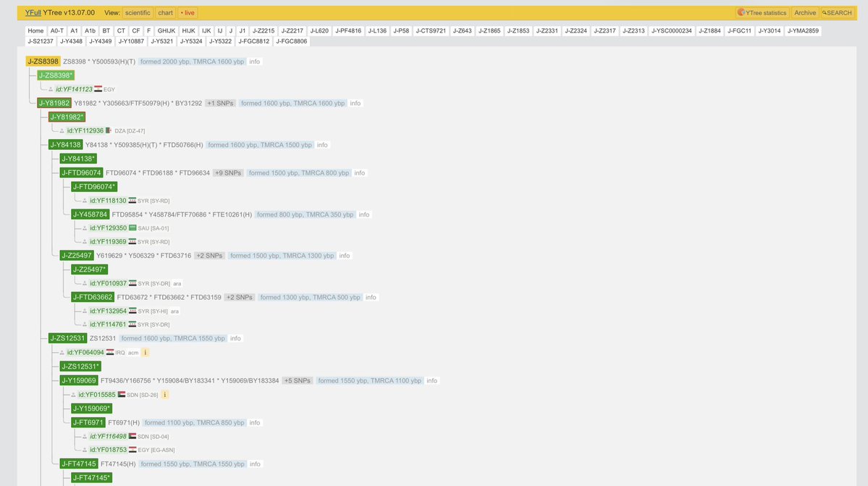Image resolution: width=868 pixels, height=486 pixels.
Task: Click the Sudan flag next to YF116498
Action: tap(132, 436)
